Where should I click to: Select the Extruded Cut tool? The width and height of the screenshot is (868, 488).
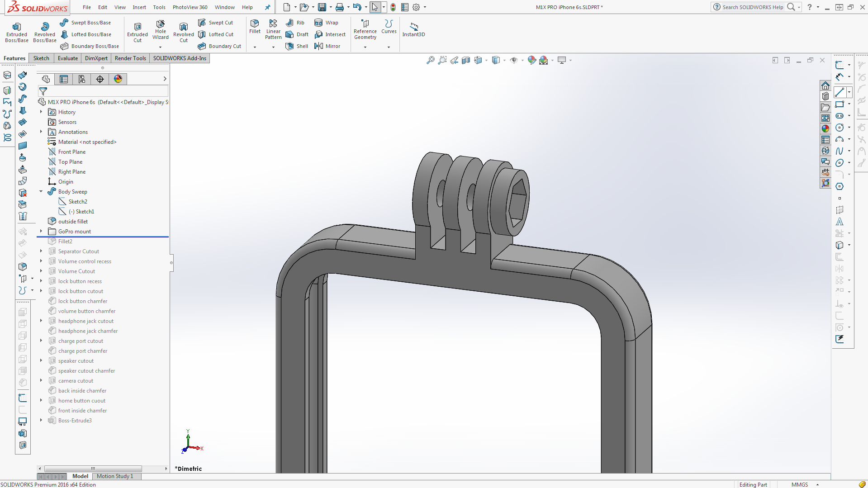coord(138,32)
